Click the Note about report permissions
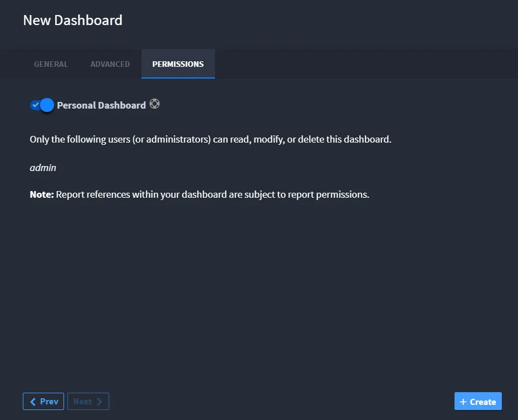 pyautogui.click(x=199, y=194)
